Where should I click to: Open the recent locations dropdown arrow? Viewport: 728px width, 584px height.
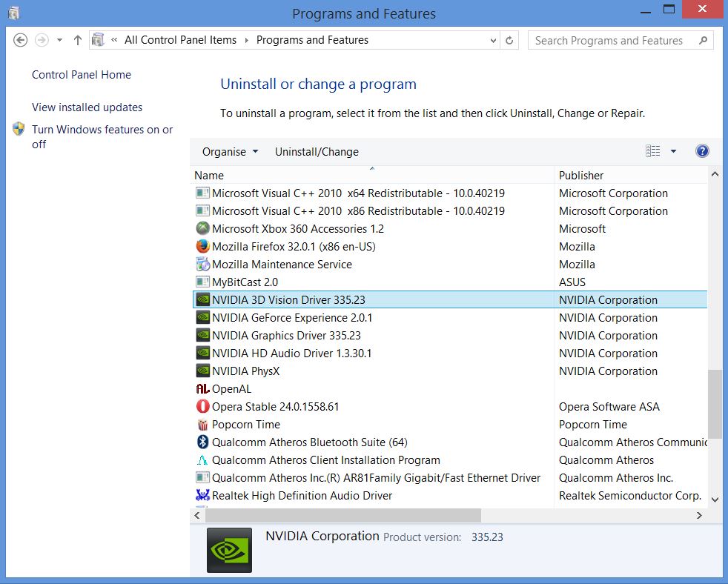point(59,40)
